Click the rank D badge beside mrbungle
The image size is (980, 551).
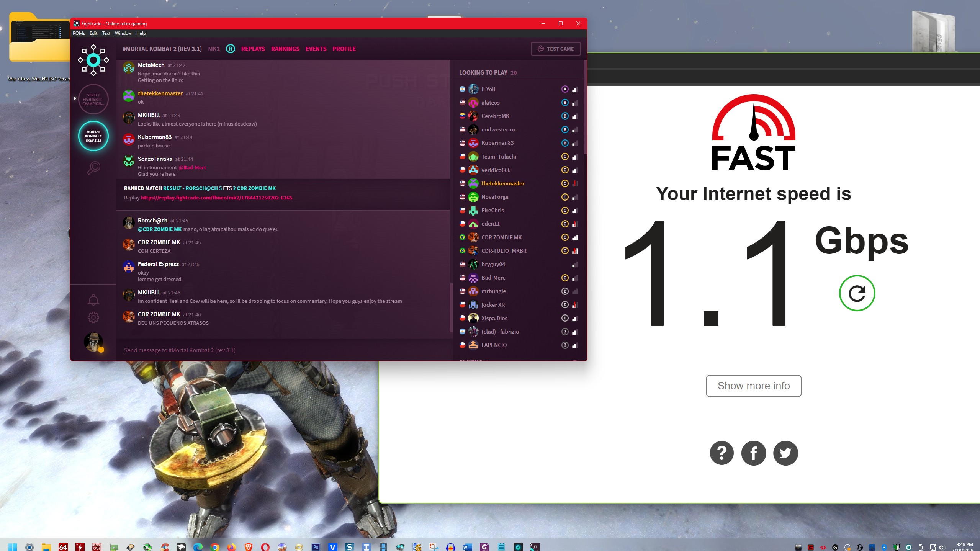point(564,291)
